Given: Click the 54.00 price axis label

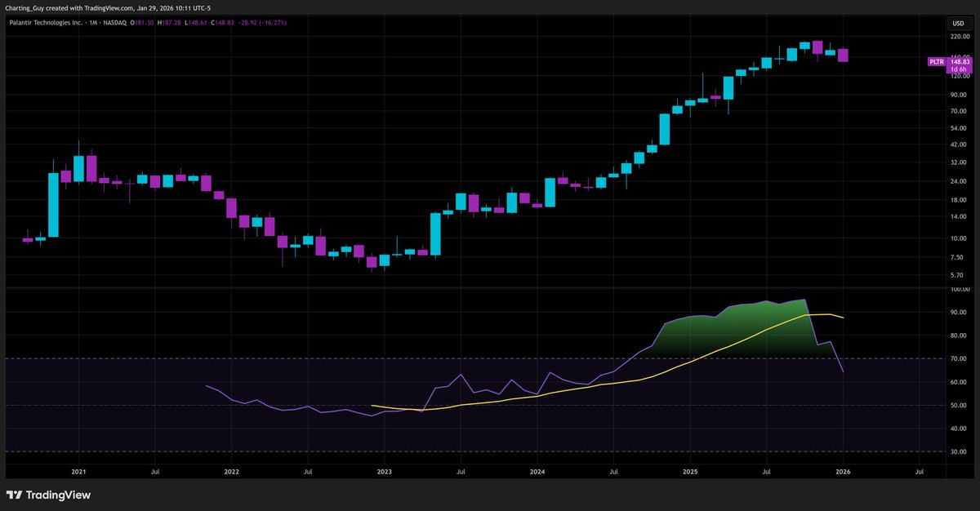Looking at the screenshot, I should (958, 129).
